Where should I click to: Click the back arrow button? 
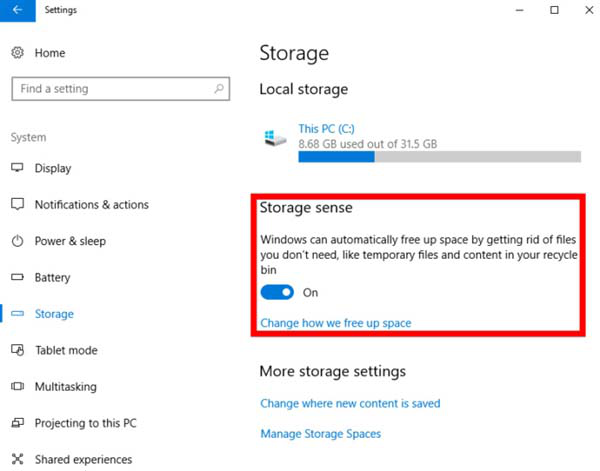16,10
